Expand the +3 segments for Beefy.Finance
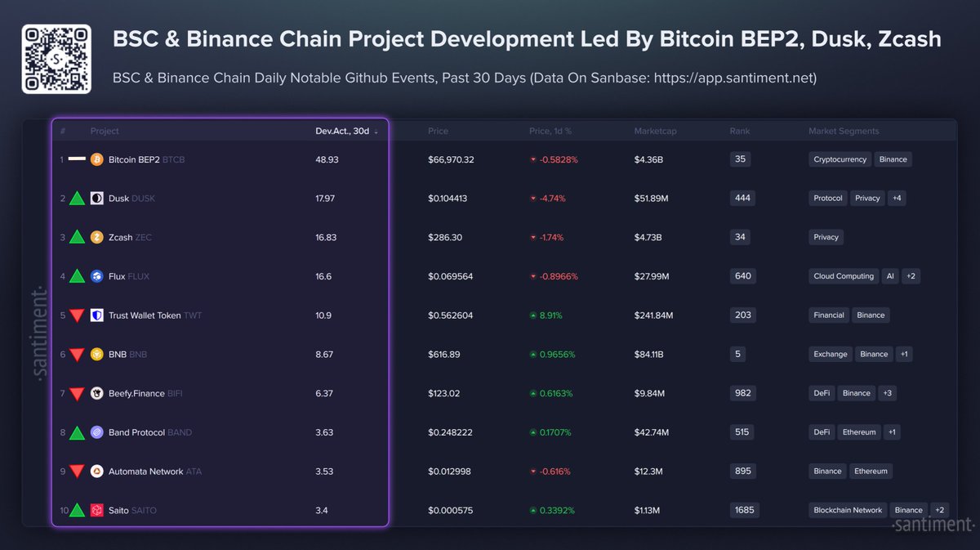 (x=888, y=393)
